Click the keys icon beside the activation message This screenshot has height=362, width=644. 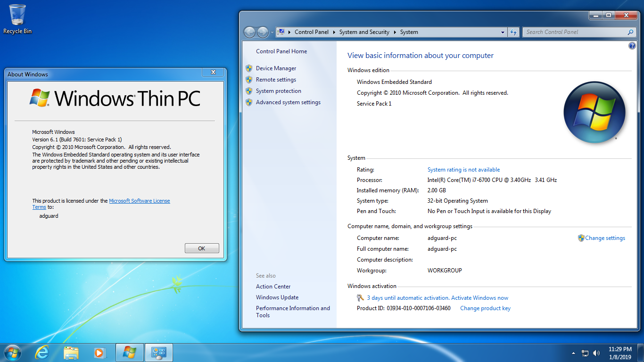pos(360,298)
